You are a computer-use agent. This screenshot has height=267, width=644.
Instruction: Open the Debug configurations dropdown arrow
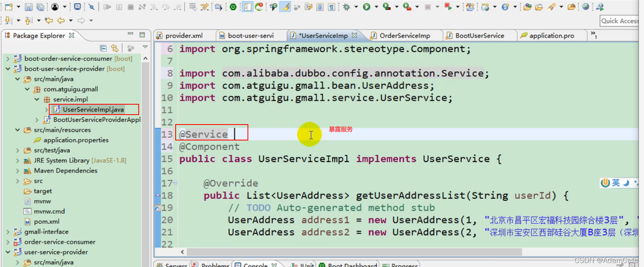point(356,7)
